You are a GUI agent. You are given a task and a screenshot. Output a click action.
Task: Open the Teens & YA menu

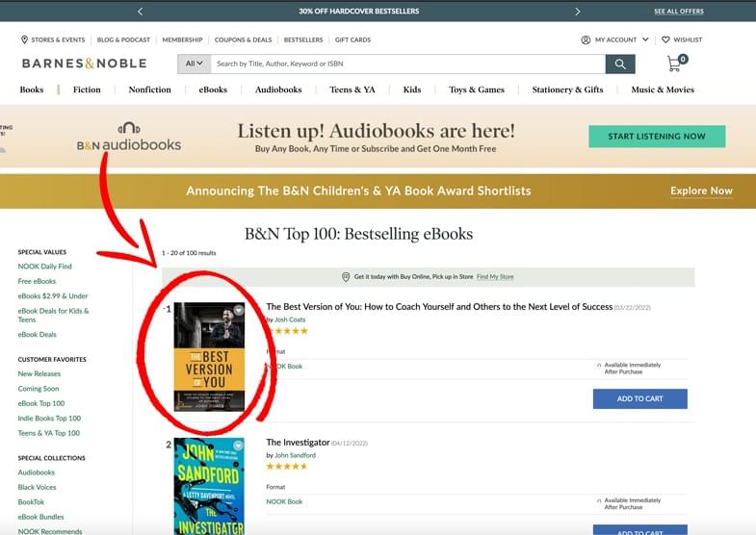352,89
